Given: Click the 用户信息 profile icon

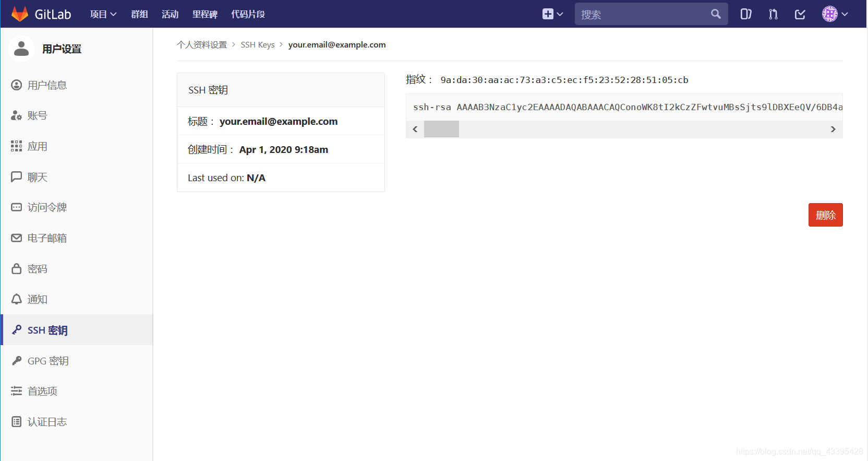Looking at the screenshot, I should [x=17, y=85].
